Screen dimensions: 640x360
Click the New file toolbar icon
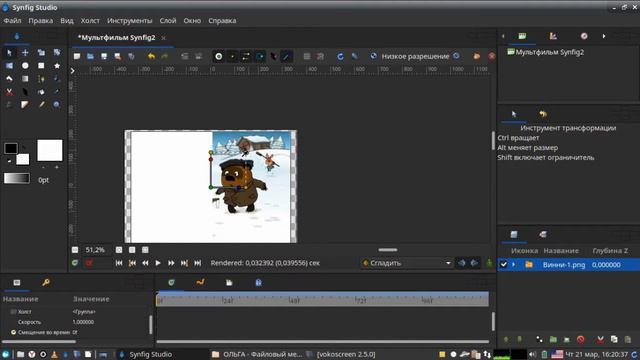coord(77,56)
